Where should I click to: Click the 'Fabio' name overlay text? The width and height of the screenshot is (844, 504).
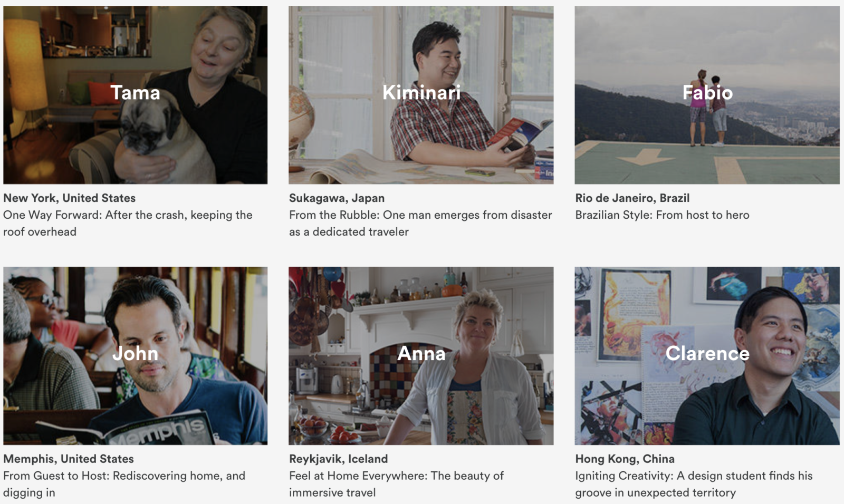707,93
